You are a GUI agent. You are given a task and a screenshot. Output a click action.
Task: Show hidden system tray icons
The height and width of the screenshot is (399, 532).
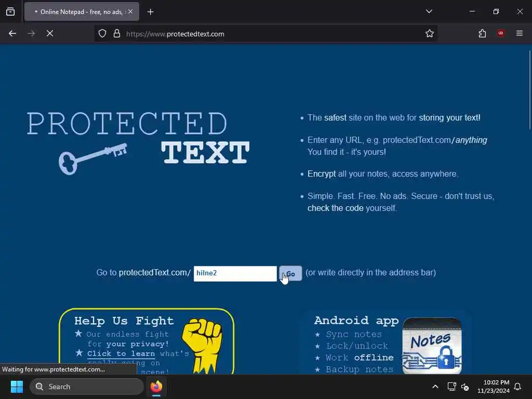coord(435,387)
